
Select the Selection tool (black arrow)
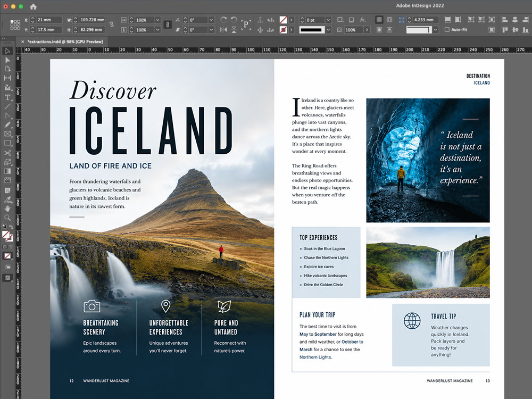pyautogui.click(x=7, y=51)
